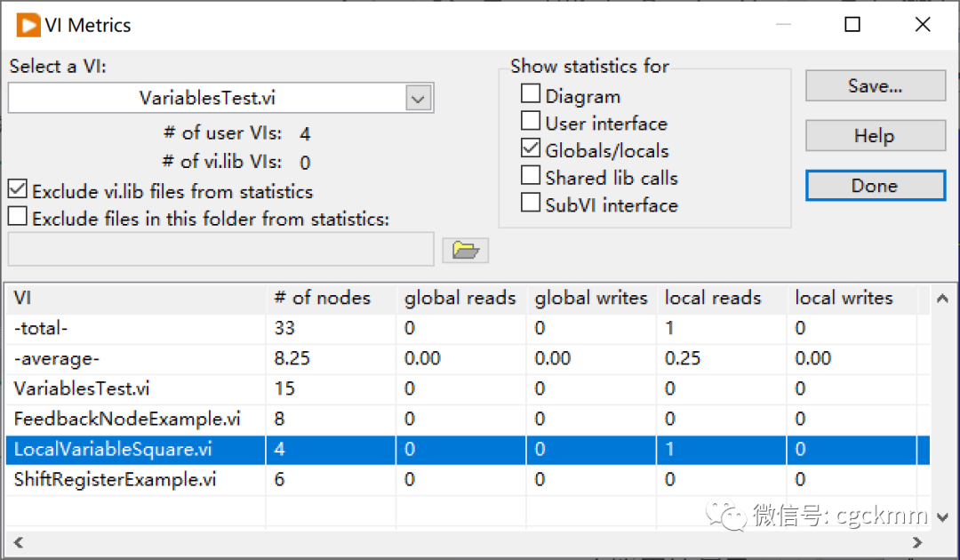The image size is (960, 560).
Task: Select the FeedbackNodeExample.vi row
Action: pos(127,420)
